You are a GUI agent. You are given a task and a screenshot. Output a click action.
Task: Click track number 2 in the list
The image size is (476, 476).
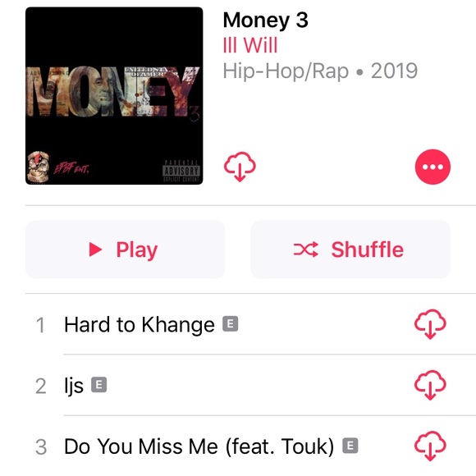click(x=41, y=387)
